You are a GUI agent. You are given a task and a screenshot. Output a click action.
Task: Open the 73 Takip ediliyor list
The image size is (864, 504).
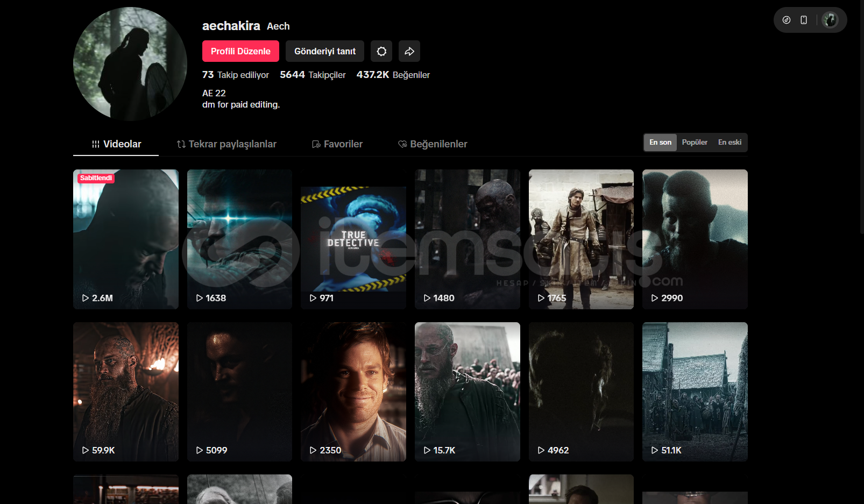click(236, 75)
